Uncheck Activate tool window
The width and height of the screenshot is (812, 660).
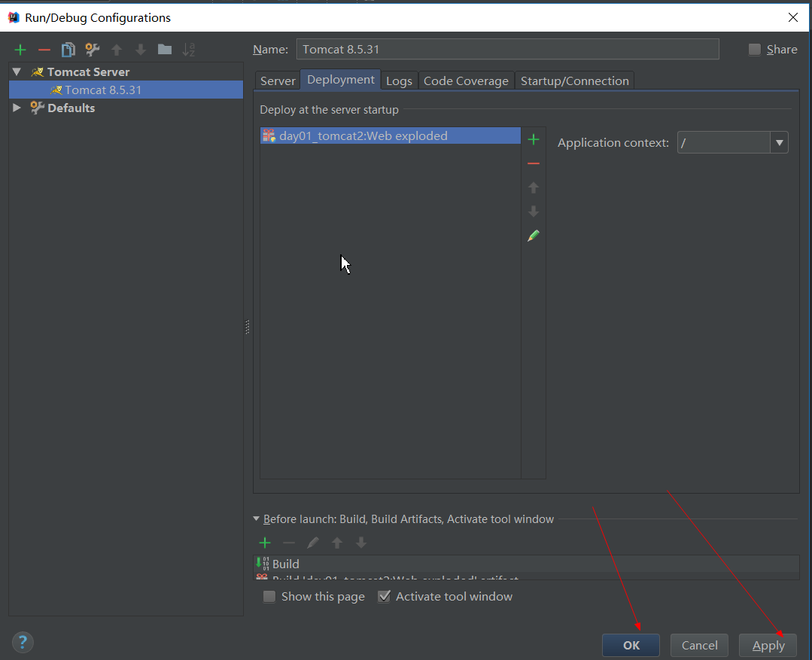(x=385, y=597)
